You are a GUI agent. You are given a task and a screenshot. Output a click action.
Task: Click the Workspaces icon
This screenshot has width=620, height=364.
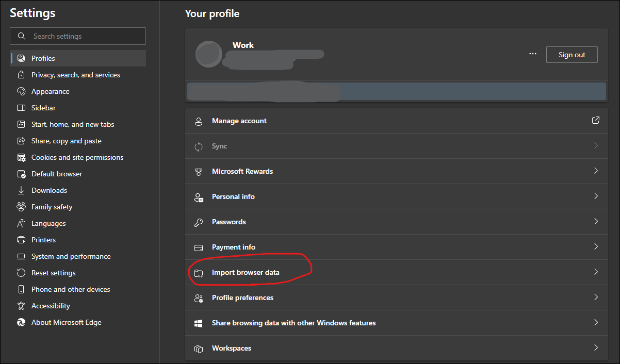[x=199, y=349]
